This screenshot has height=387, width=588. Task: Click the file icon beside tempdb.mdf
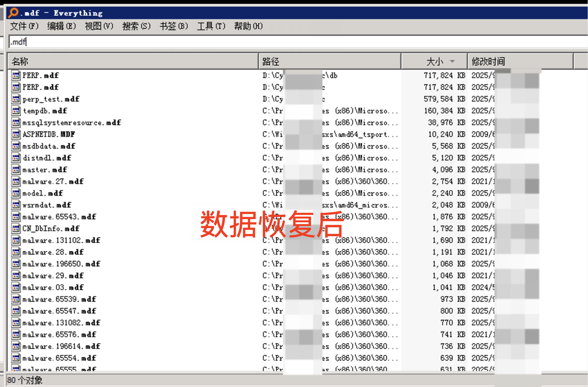pos(16,111)
